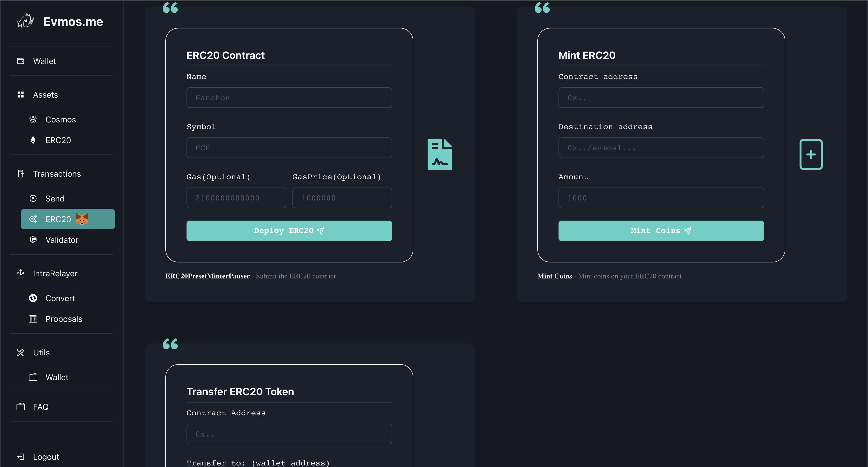Click the Ethereum diamond icon under Assets
868x467 pixels.
(x=33, y=140)
